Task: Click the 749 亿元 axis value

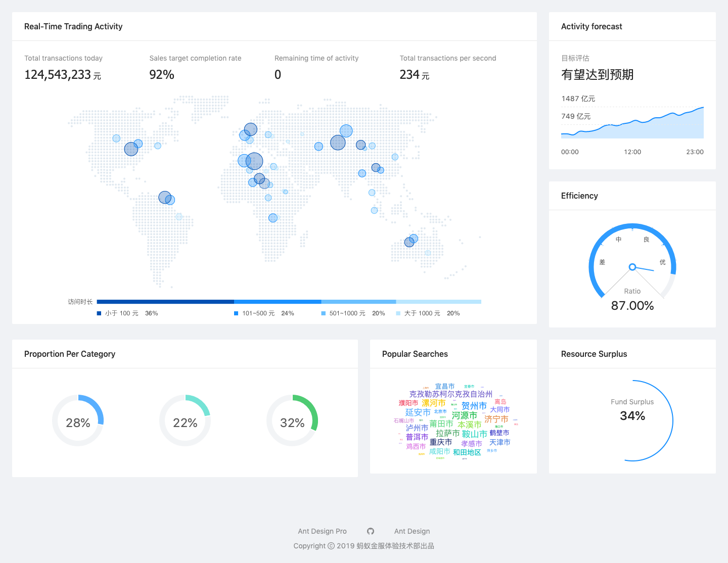Action: click(576, 116)
